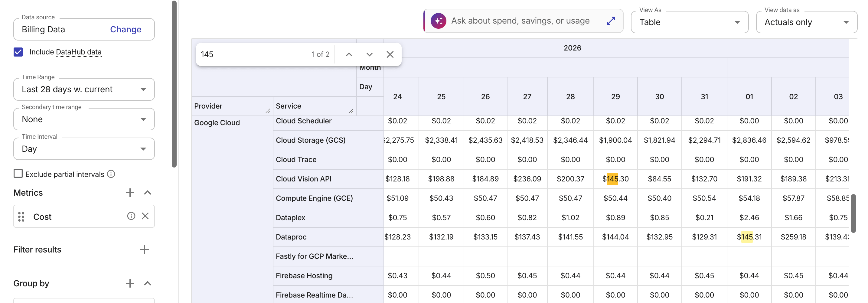The height and width of the screenshot is (303, 868).
Task: Open the View As Table dropdown
Action: (690, 22)
